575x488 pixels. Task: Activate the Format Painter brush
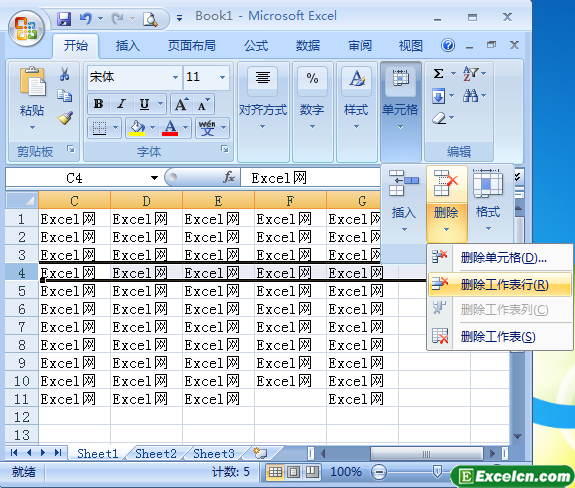65,117
